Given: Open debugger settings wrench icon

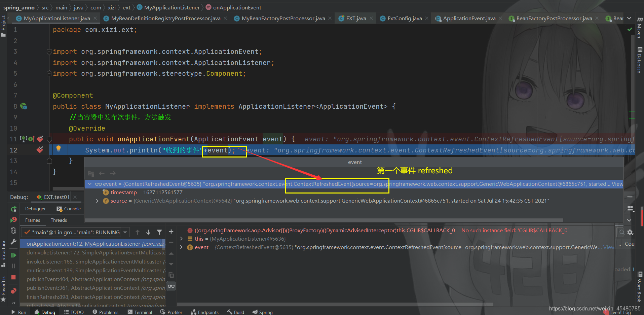Looking at the screenshot, I should (13, 242).
